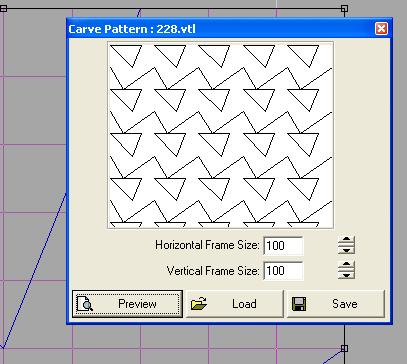Focus the Vertical Frame Size field

(x=283, y=271)
